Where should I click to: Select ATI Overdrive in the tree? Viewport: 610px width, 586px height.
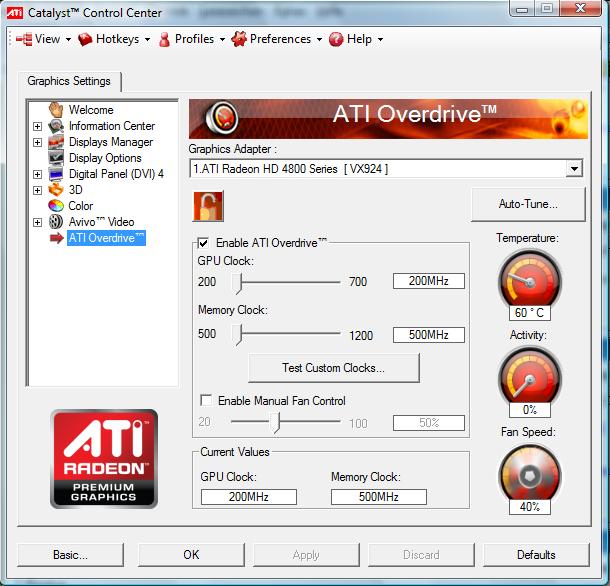coord(106,238)
